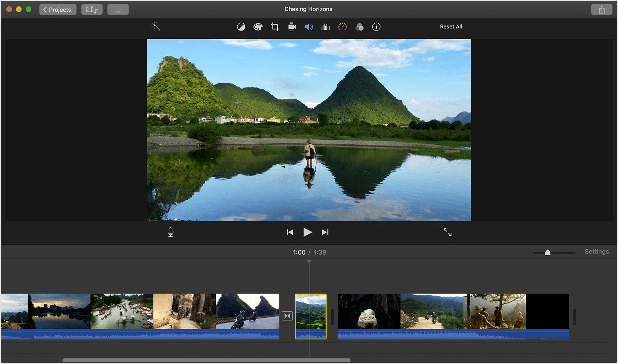Open the Color Balance controls
This screenshot has width=618, height=364.
(241, 27)
